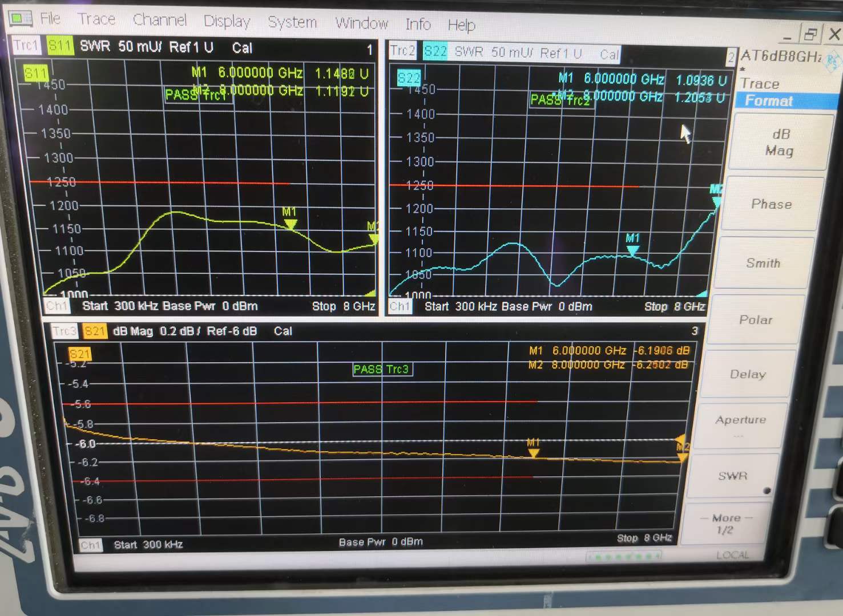Switch trace format to dB Mag
Image resolution: width=843 pixels, height=616 pixels.
click(779, 143)
